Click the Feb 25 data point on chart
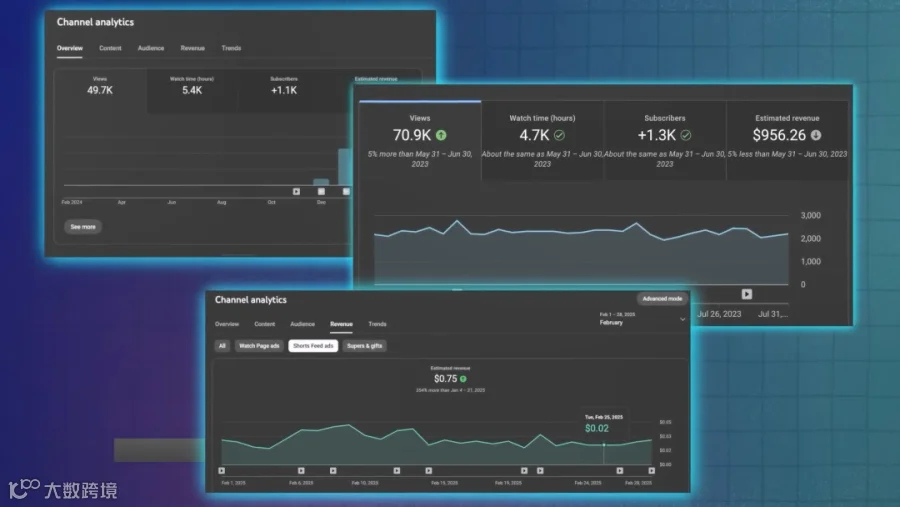This screenshot has width=900, height=507. tap(604, 445)
